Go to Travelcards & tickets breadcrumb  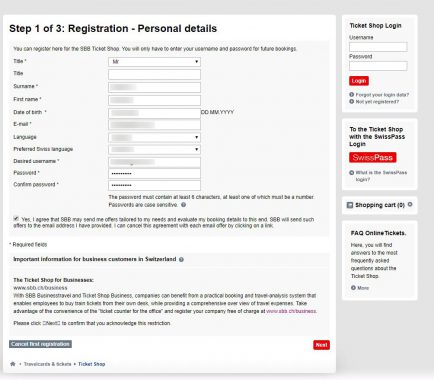(48, 364)
